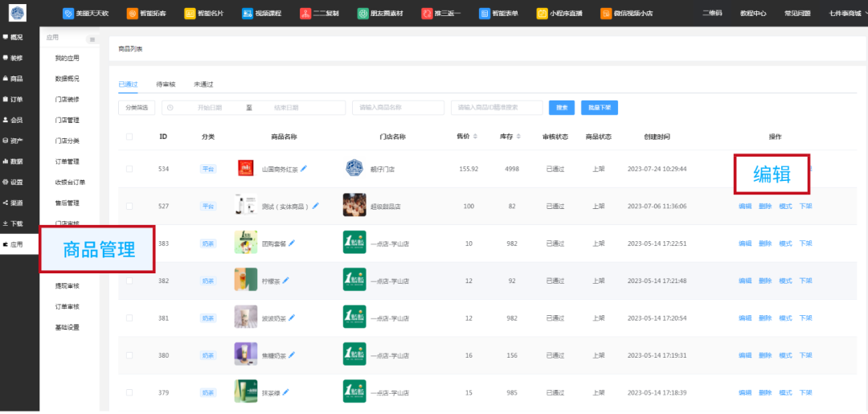The width and height of the screenshot is (868, 414).
Task: Switch to the 已通过 tab
Action: tap(128, 84)
